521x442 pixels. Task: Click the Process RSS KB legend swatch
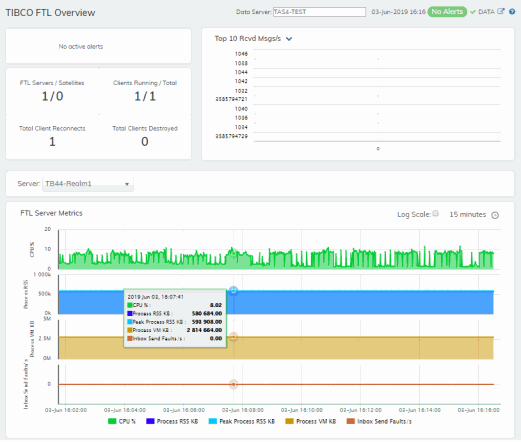coord(150,421)
